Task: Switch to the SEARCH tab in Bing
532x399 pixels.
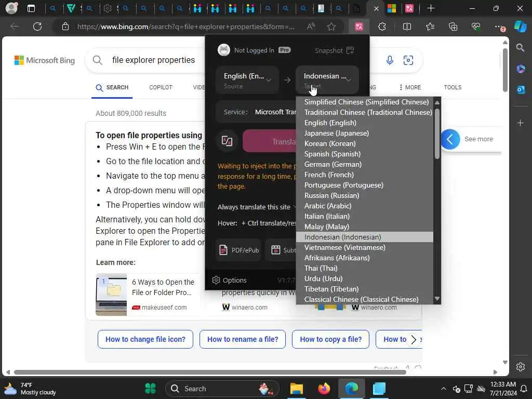Action: [112, 87]
